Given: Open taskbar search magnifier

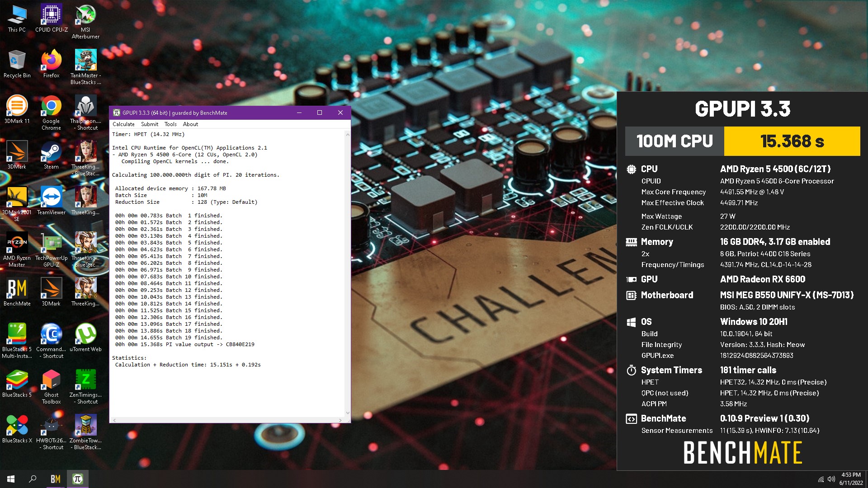Looking at the screenshot, I should point(33,479).
